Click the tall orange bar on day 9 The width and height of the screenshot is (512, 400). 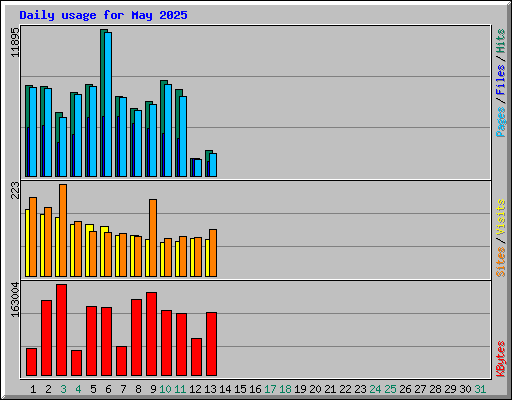153,238
